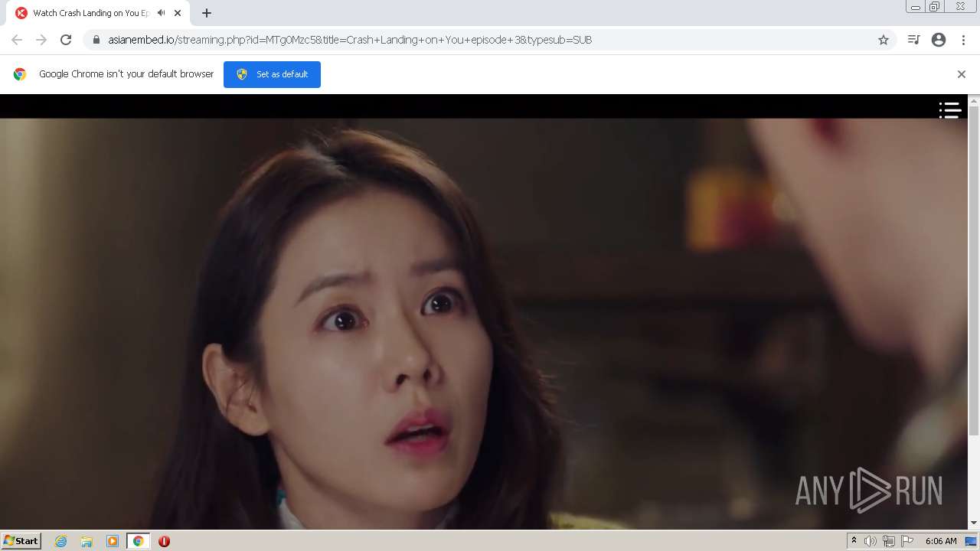This screenshot has width=980, height=551.
Task: Go forward to next page
Action: (x=41, y=40)
